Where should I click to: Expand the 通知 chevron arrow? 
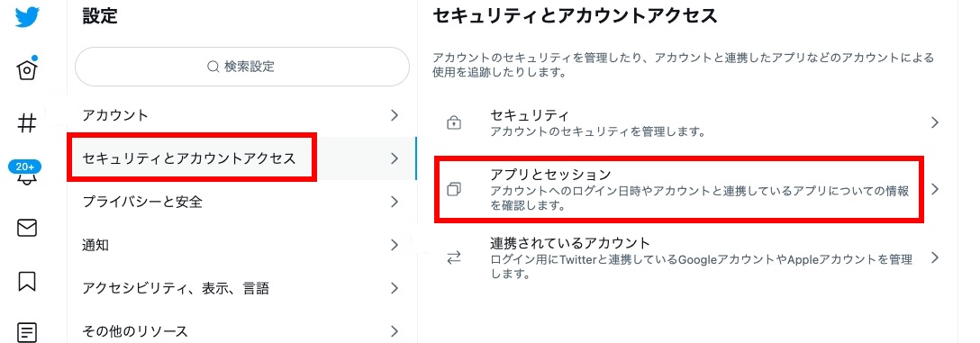pos(395,245)
